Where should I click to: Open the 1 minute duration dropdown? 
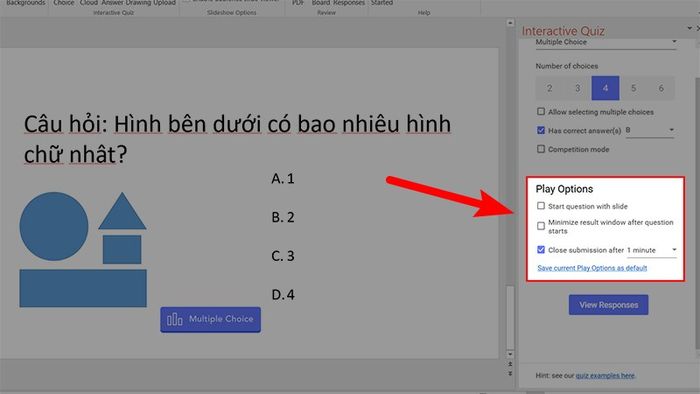point(652,250)
